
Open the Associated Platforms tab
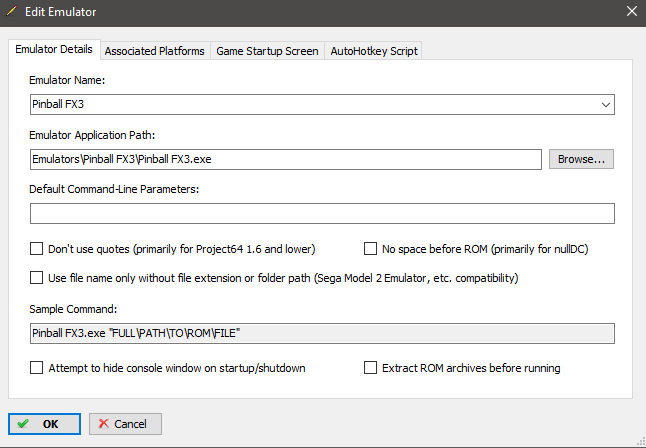coord(155,51)
